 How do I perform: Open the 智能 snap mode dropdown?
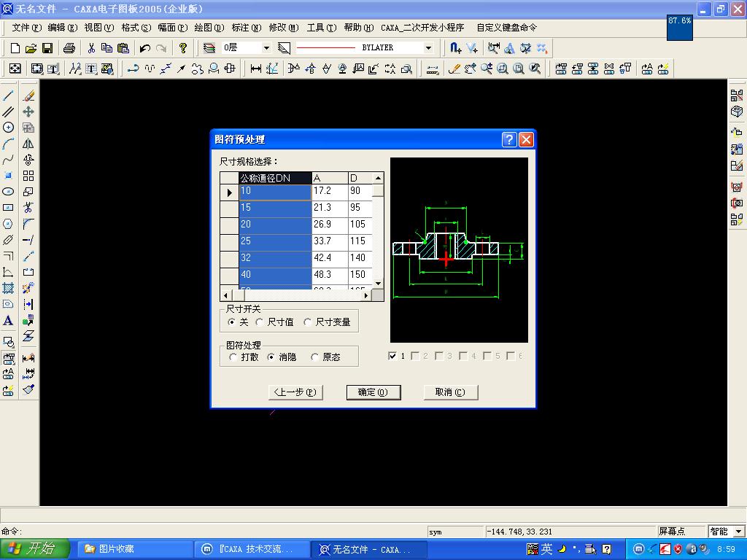739,532
